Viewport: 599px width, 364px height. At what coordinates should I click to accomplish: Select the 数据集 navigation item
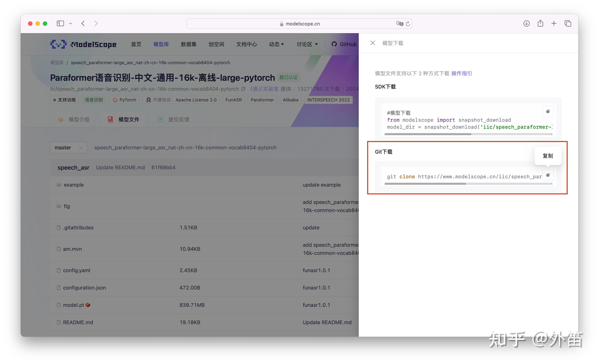[x=189, y=44]
